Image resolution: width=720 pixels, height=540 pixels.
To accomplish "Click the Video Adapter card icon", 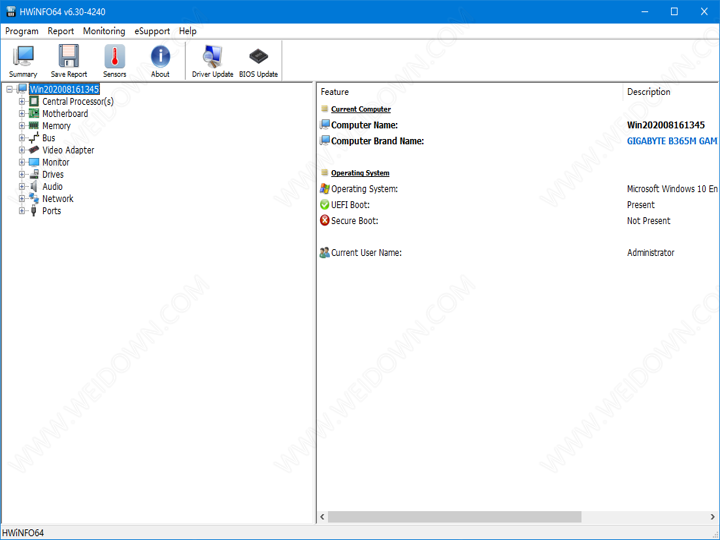I will point(34,150).
